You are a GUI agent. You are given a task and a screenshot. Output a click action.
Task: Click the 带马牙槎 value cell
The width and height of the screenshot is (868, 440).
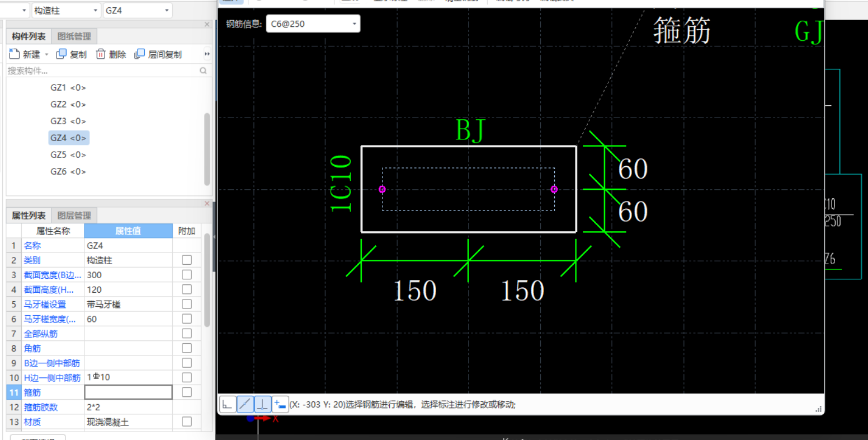coord(128,305)
